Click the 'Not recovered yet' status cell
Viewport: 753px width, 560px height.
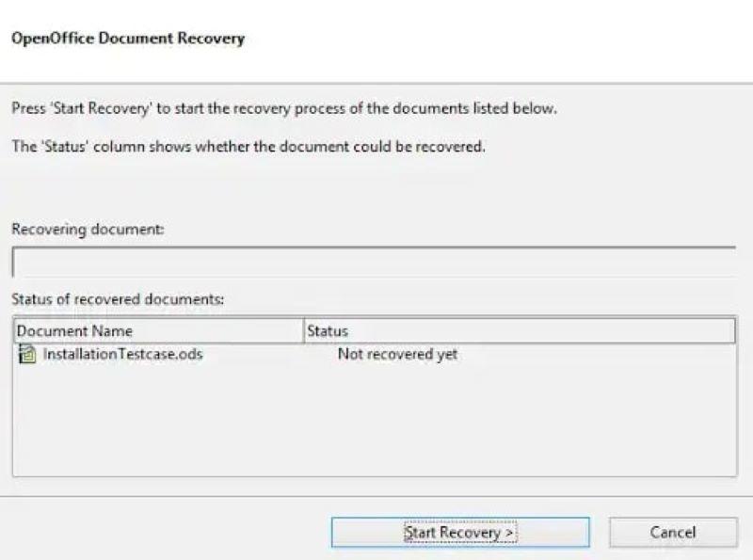(x=397, y=354)
